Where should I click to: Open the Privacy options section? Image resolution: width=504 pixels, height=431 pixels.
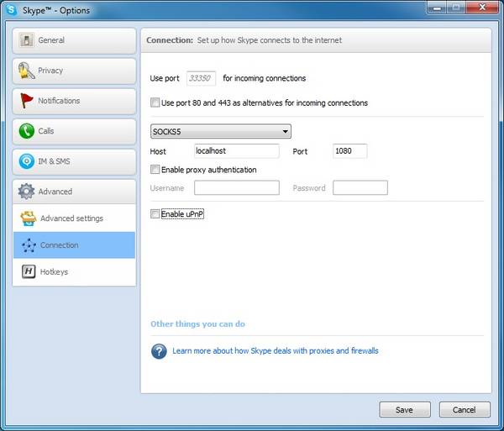point(74,71)
